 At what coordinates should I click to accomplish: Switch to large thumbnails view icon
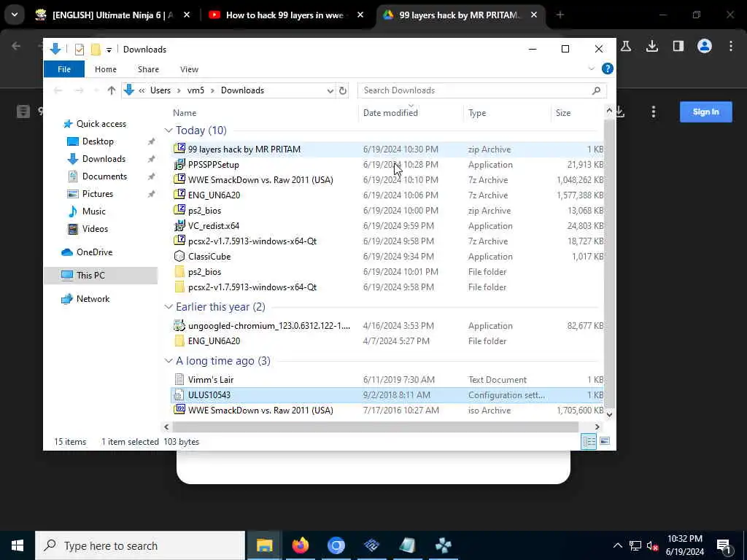click(x=605, y=441)
